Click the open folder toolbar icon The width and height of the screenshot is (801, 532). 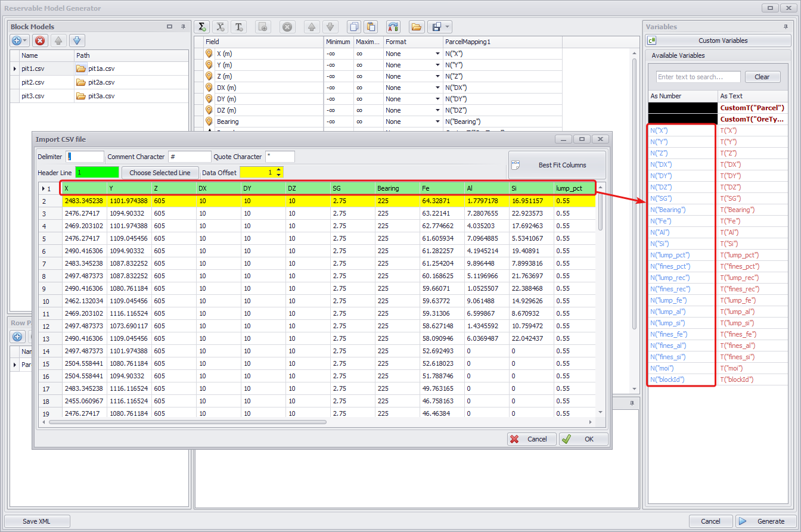[x=416, y=27]
